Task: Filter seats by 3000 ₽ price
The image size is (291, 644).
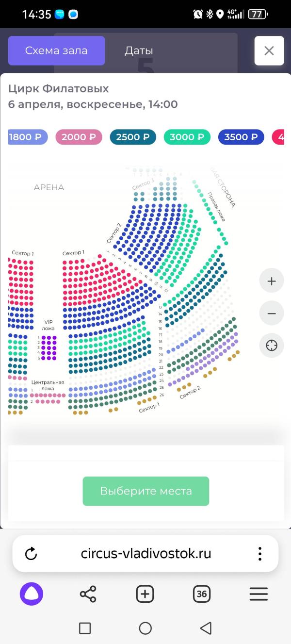Action: [187, 137]
